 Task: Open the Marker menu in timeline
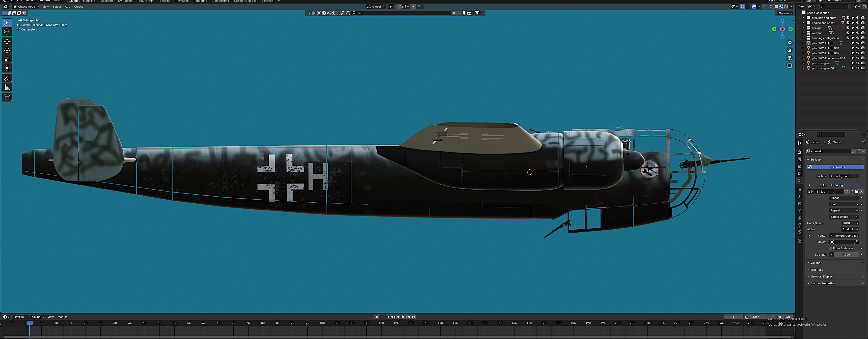point(62,317)
